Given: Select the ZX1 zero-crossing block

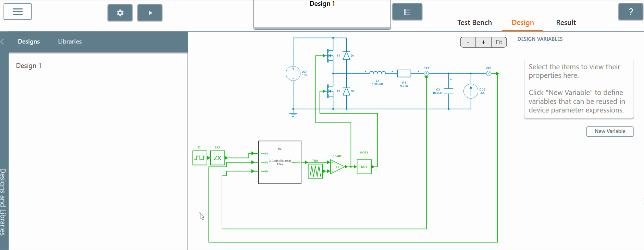Looking at the screenshot, I should point(218,158).
